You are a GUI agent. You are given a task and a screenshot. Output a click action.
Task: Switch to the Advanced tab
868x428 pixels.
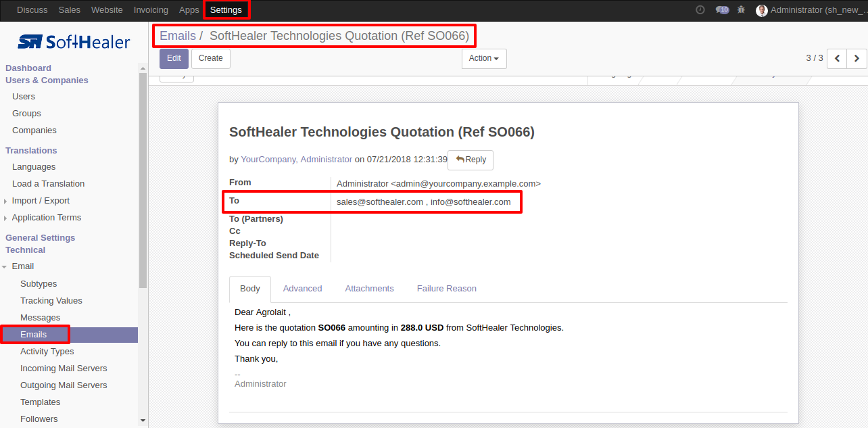click(302, 289)
